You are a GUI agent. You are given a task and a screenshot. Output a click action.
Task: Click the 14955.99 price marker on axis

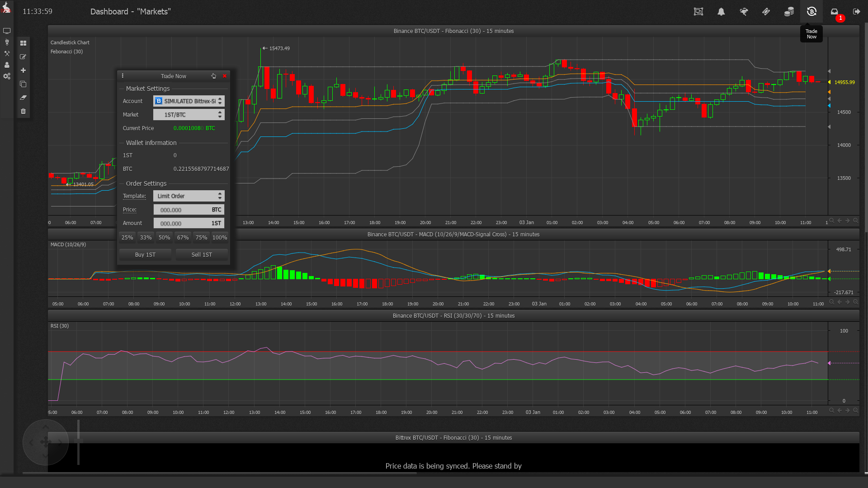point(844,82)
